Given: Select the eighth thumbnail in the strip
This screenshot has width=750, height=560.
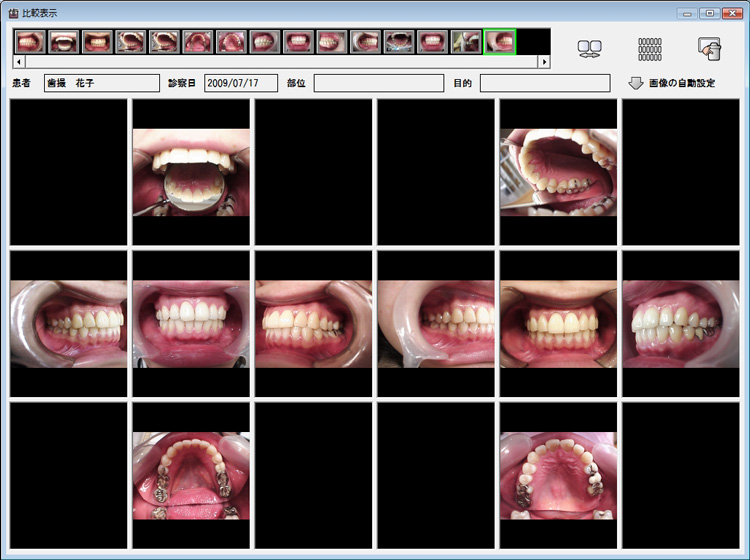Looking at the screenshot, I should (265, 42).
